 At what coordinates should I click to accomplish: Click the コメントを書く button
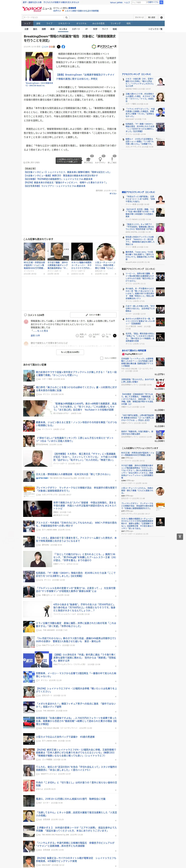pos(93,315)
